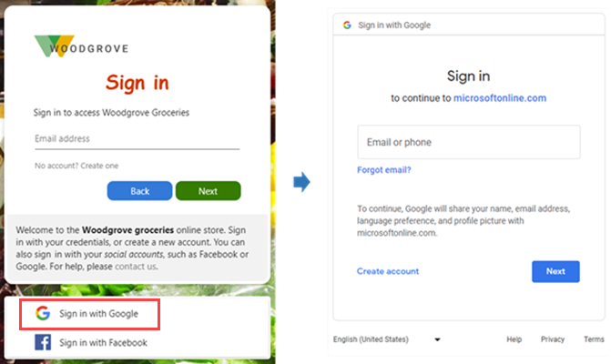This screenshot has width=611, height=364.
Task: Open the Help link in the footer
Action: click(x=514, y=339)
